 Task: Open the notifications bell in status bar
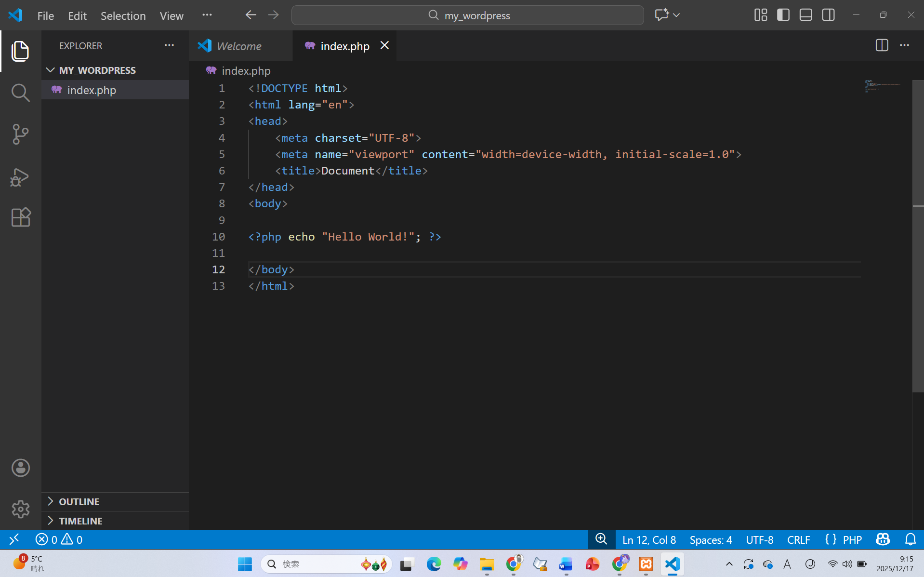(910, 539)
